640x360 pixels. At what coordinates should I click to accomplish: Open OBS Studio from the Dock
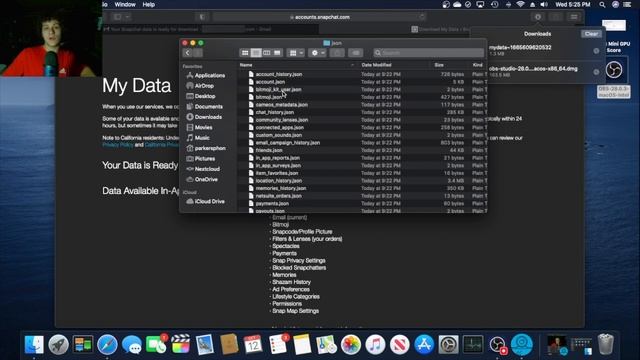[x=498, y=344]
